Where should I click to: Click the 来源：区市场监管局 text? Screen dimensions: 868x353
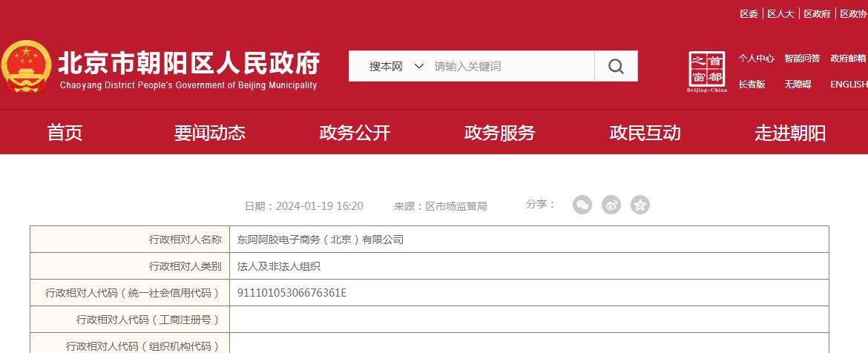click(441, 206)
